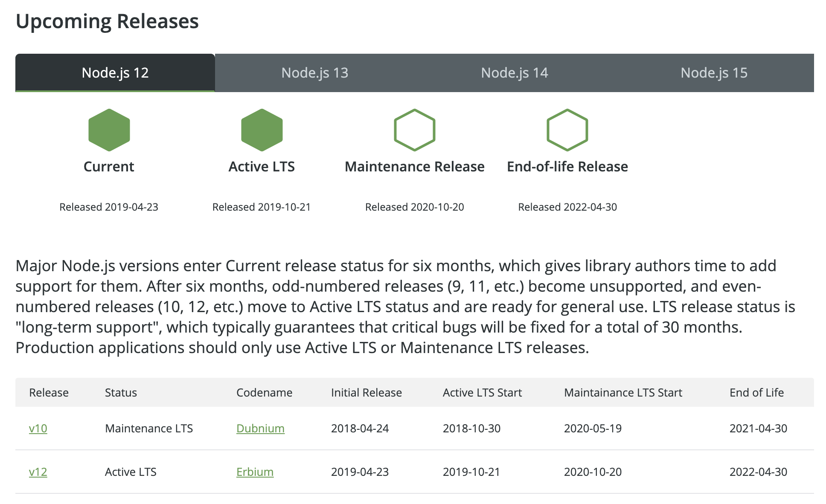Click the Maintenance LTS status cell for v10
This screenshot has height=504, width=826.
pos(149,428)
